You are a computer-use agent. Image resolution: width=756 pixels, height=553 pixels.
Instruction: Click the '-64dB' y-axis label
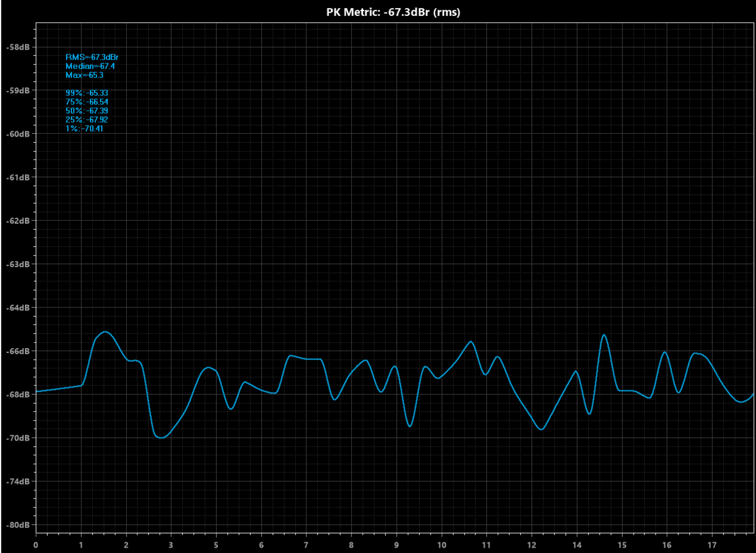[18, 308]
